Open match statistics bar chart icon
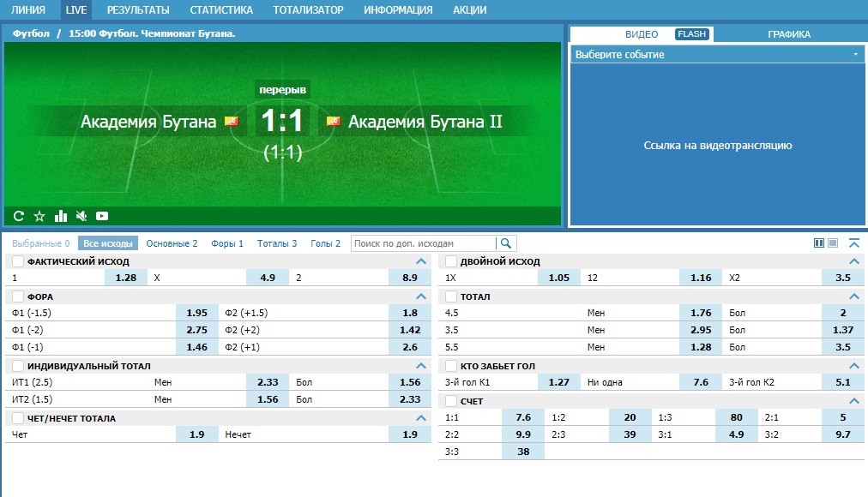The width and height of the screenshot is (868, 497). click(61, 216)
